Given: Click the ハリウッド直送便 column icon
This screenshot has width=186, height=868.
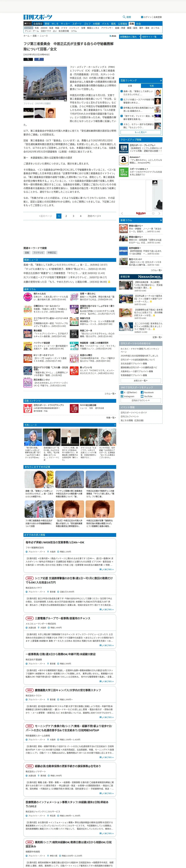Looking at the screenshot, I should [x=28, y=346].
